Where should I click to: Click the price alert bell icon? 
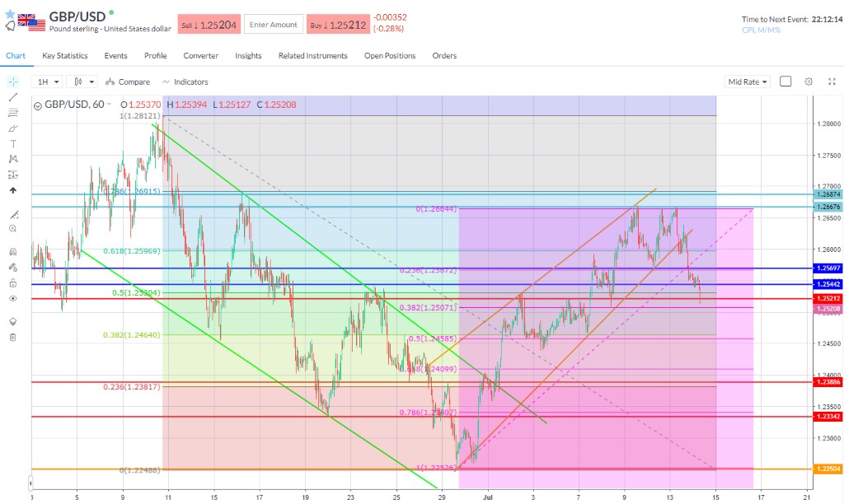pos(10,26)
